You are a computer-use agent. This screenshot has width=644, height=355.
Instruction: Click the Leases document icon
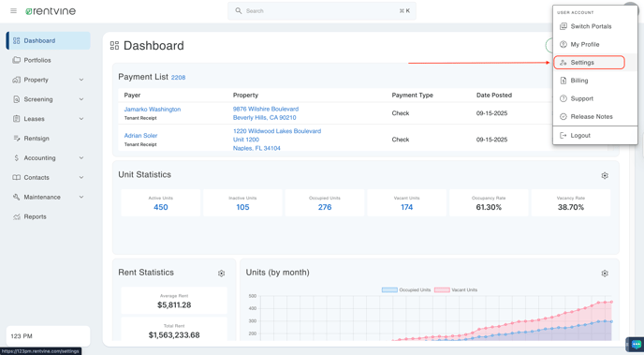(17, 119)
